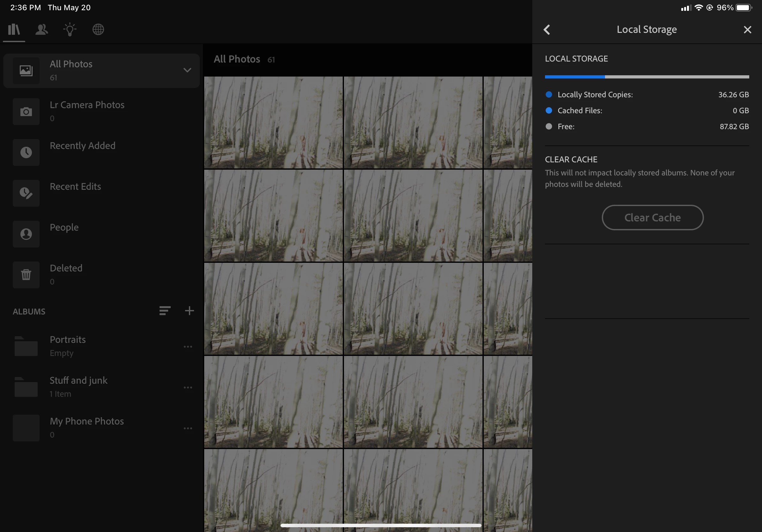762x532 pixels.
Task: Add a new album with plus icon
Action: click(189, 311)
